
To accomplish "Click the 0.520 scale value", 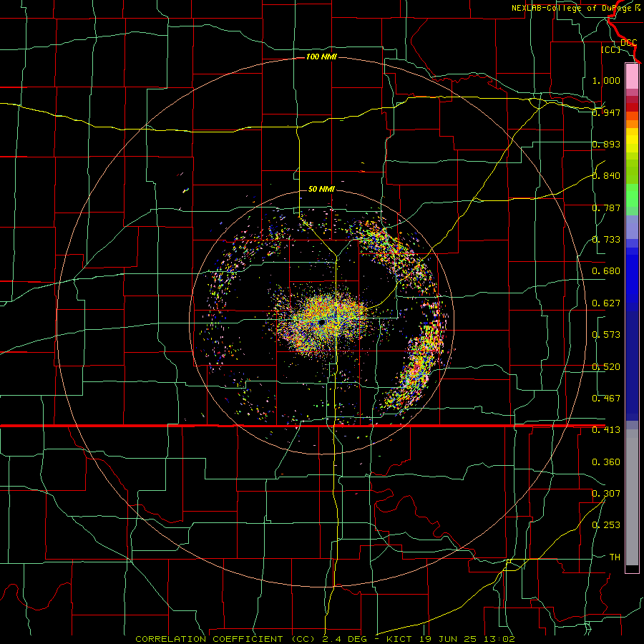I will pos(606,367).
